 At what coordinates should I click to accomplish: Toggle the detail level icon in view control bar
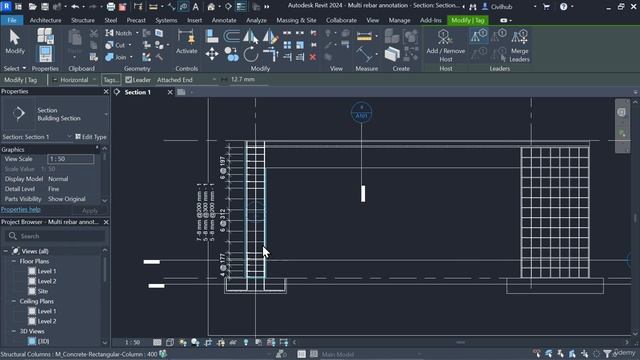click(x=157, y=342)
